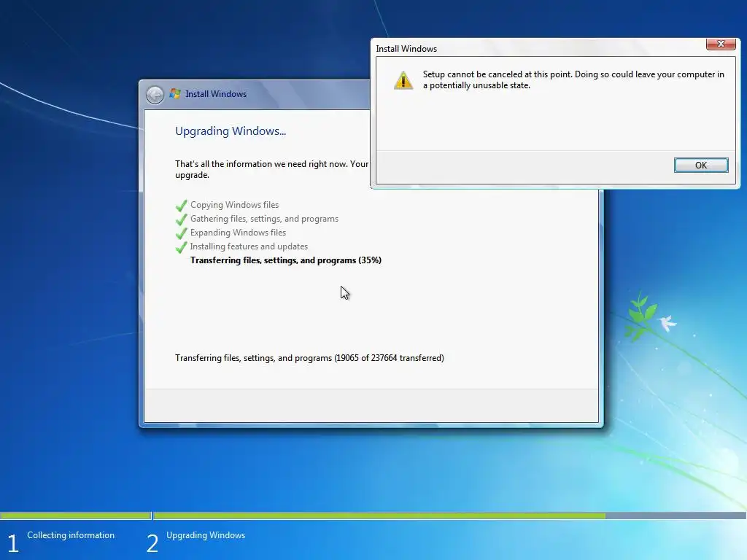Viewport: 747px width, 560px height.
Task: Click the stage 1 green progress bar
Action: click(x=75, y=516)
